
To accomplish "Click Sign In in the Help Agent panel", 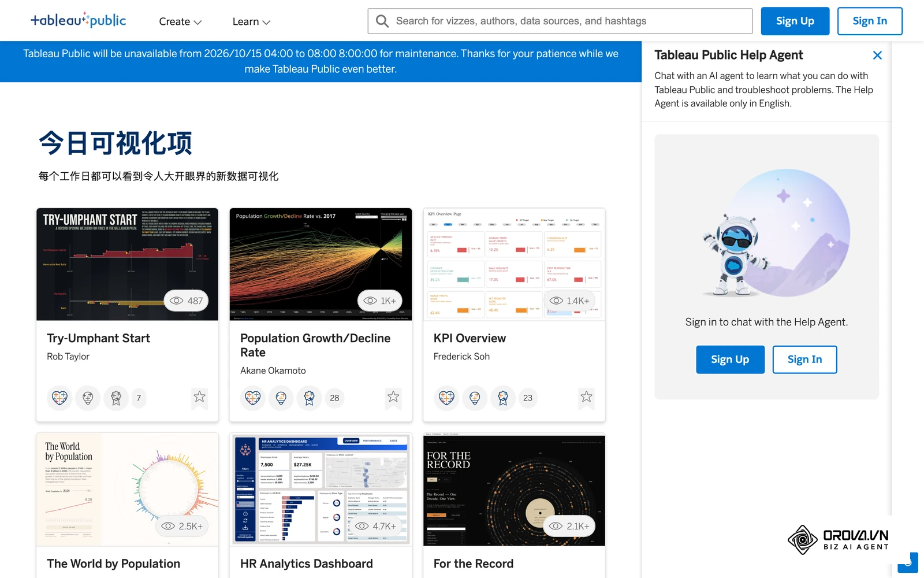I will (804, 360).
